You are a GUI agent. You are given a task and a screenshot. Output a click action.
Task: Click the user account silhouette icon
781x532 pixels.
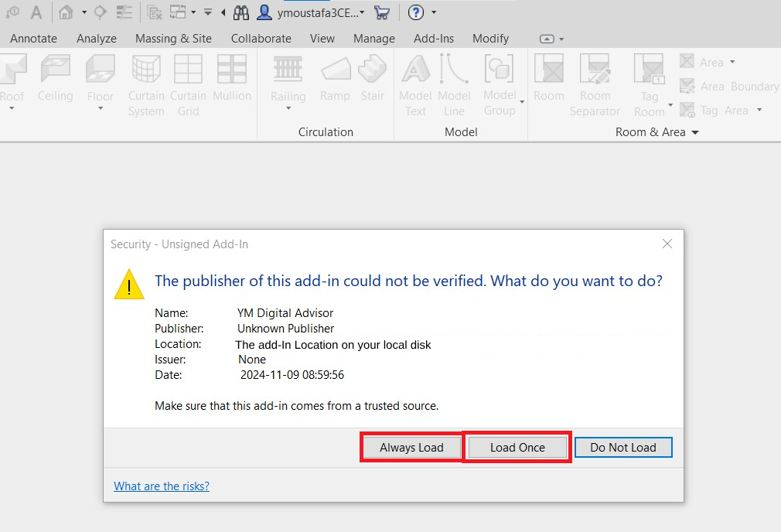pos(264,12)
